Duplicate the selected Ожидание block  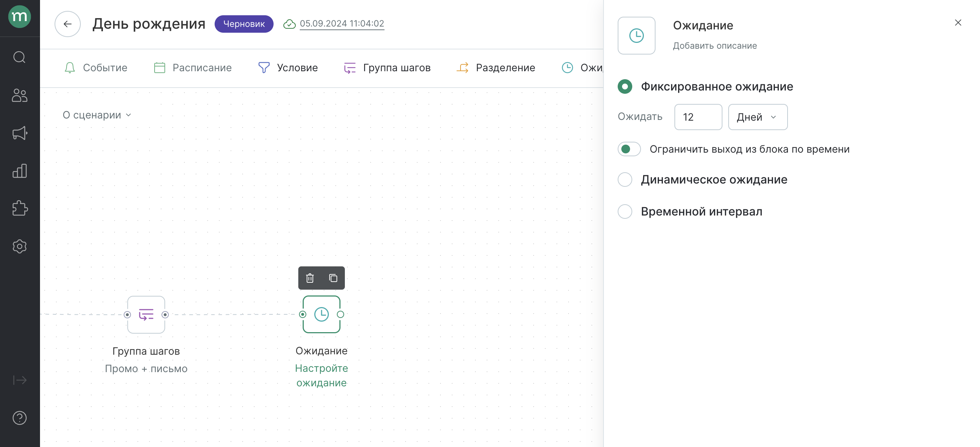[x=333, y=278]
